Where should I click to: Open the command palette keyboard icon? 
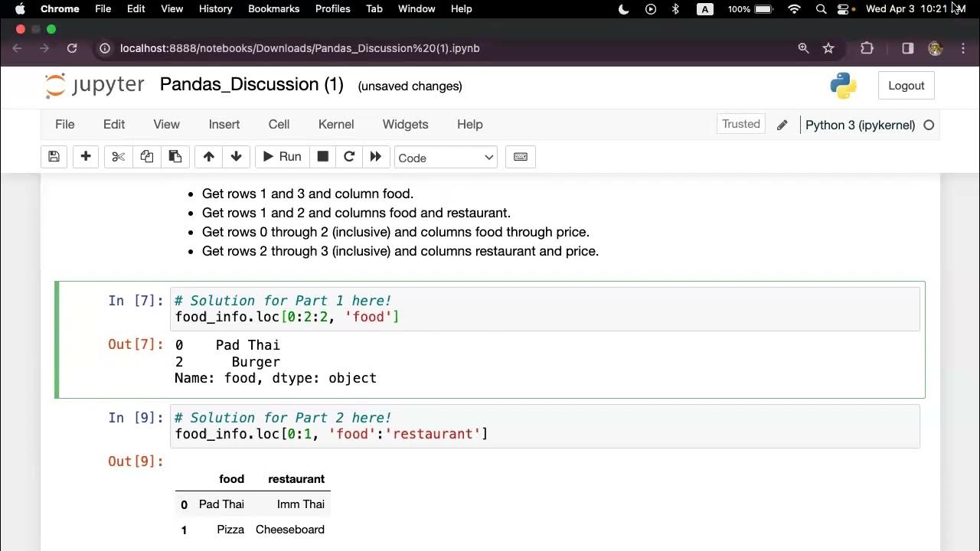(521, 157)
